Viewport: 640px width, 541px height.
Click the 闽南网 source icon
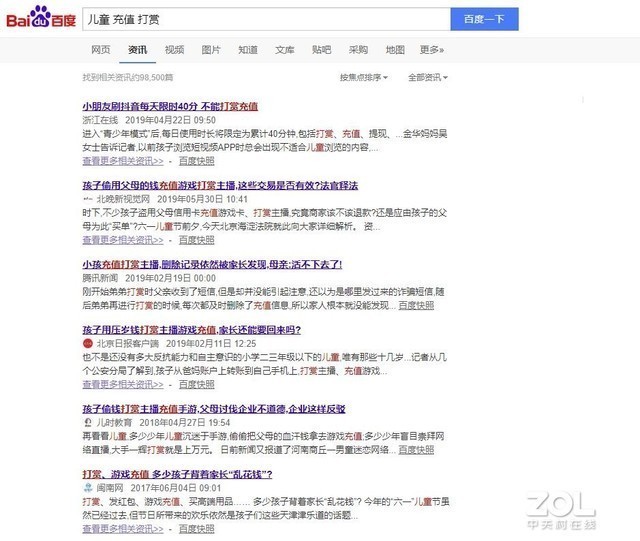(87, 487)
